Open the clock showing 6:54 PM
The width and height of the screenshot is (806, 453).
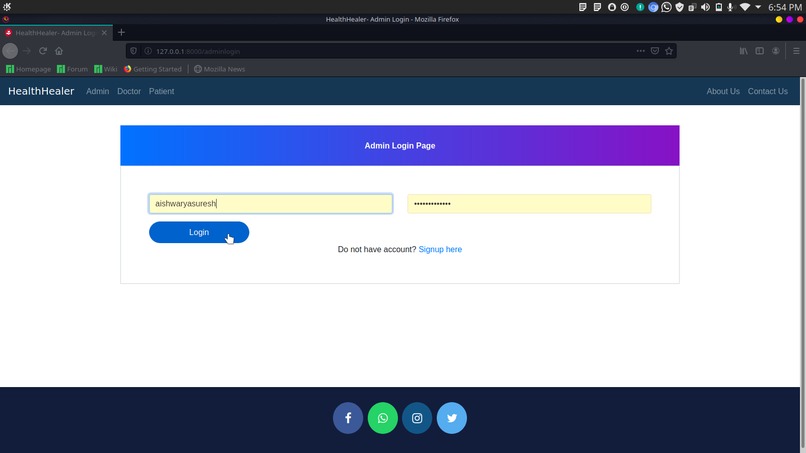pyautogui.click(x=785, y=7)
